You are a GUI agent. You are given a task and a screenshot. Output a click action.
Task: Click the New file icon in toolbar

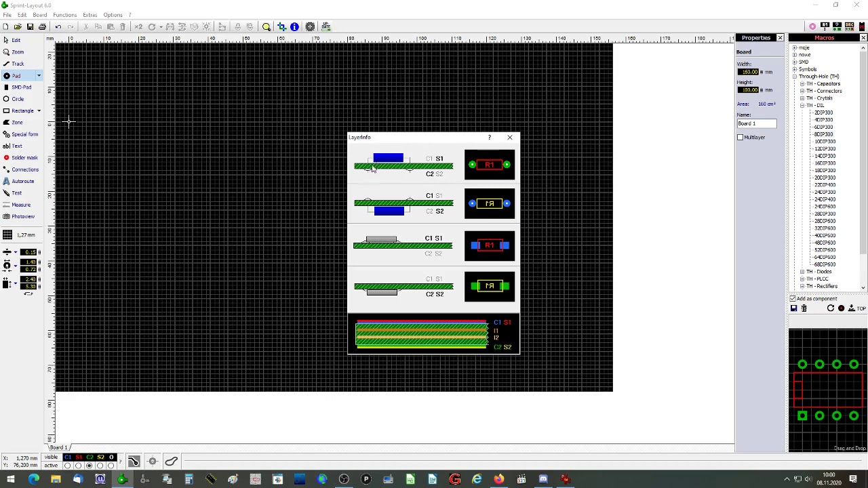tap(6, 26)
